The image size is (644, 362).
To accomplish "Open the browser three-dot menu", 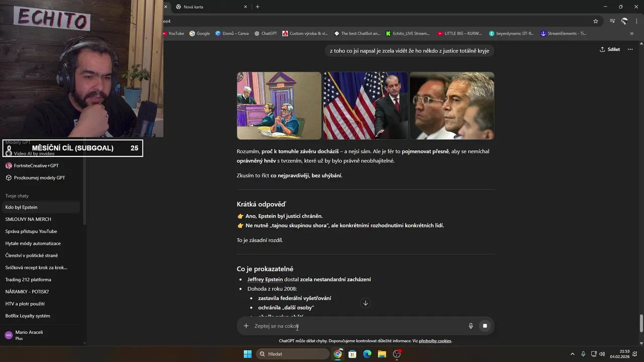I will coord(636,21).
